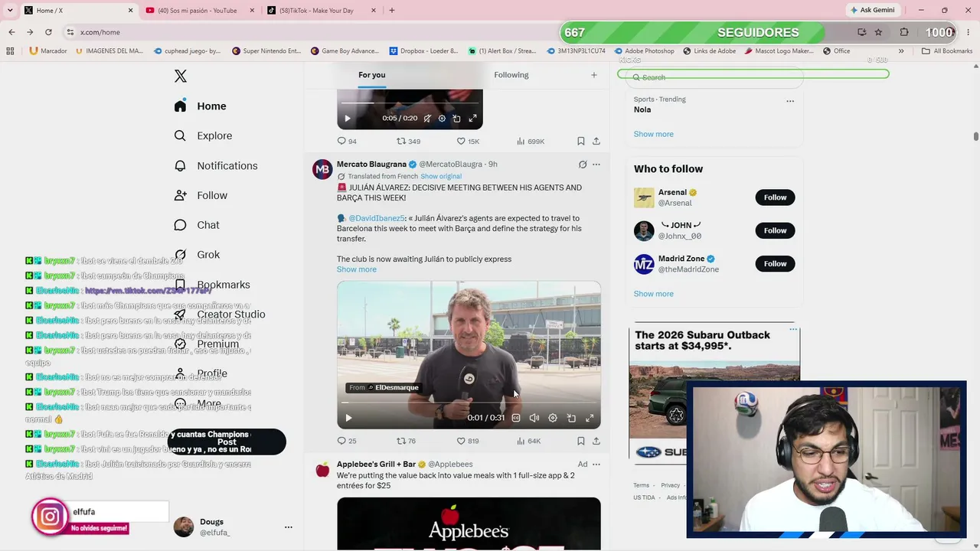Open the Chrome tab search dropdown
This screenshot has height=551, width=980.
point(9,10)
